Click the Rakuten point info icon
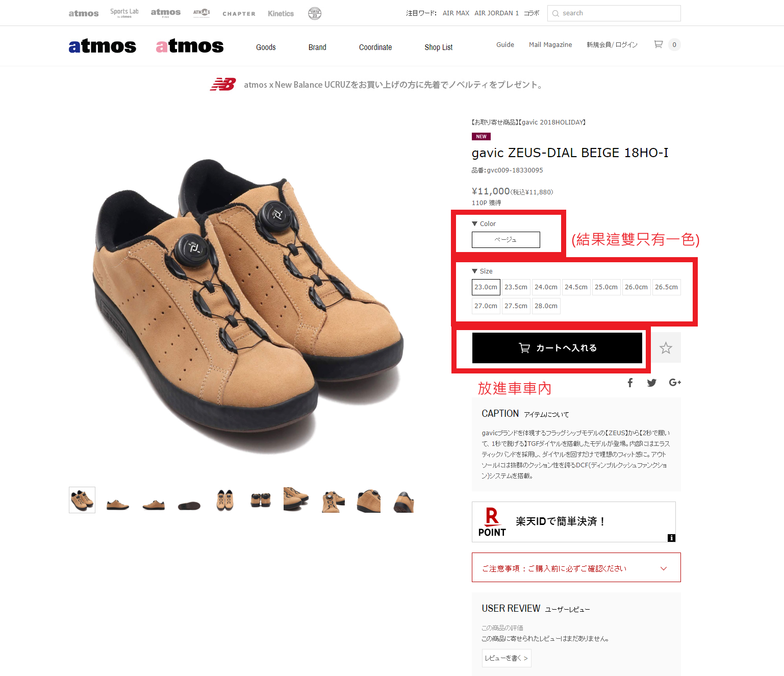 [671, 538]
